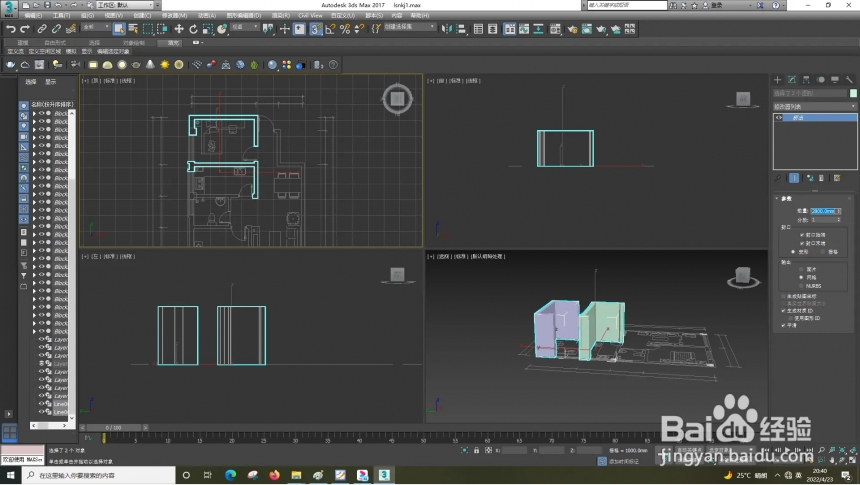860x485 pixels.
Task: Toggle the 3D Snaps button
Action: (x=316, y=29)
